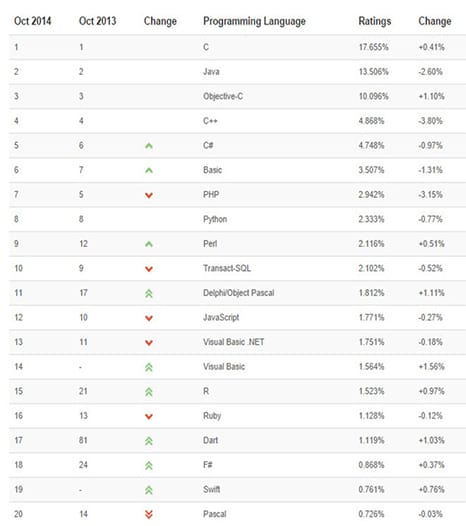Click the double up arrow beside R
The image size is (466, 526).
tap(149, 392)
